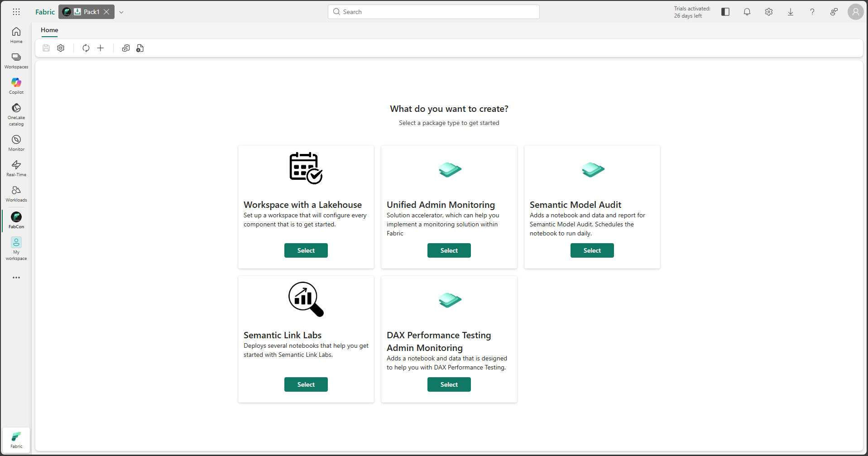Open the Workloads section

click(x=16, y=194)
